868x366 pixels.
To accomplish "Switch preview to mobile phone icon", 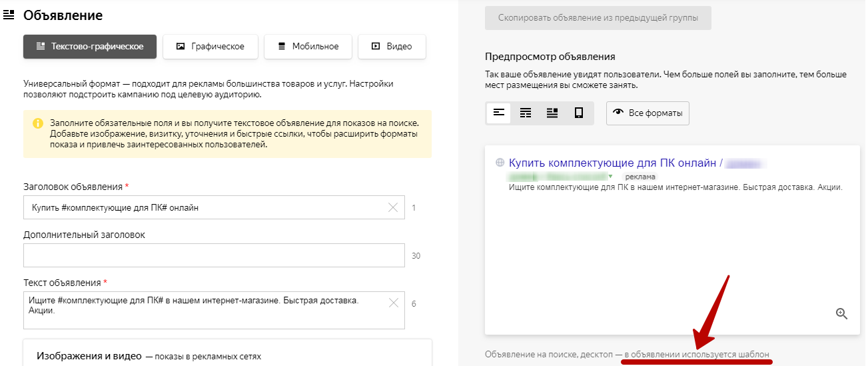I will [x=579, y=113].
